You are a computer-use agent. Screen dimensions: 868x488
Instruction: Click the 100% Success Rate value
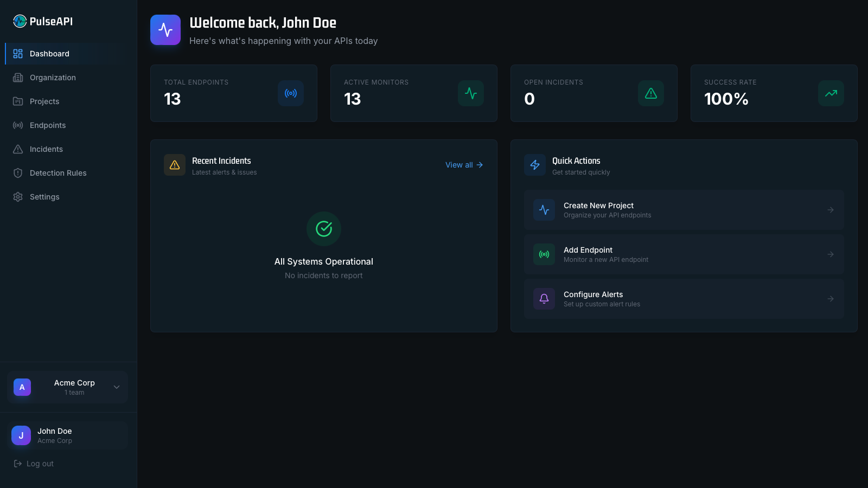point(726,99)
